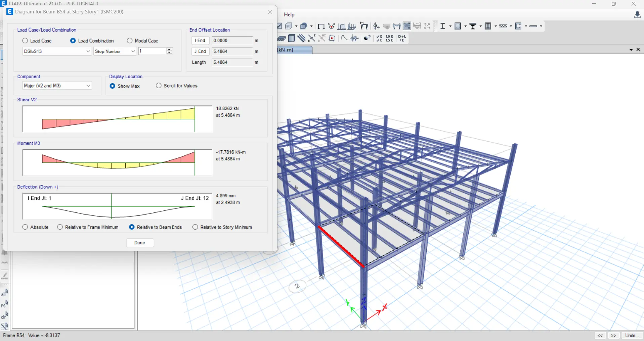Open the Help menu
The width and height of the screenshot is (644, 341).
(289, 14)
